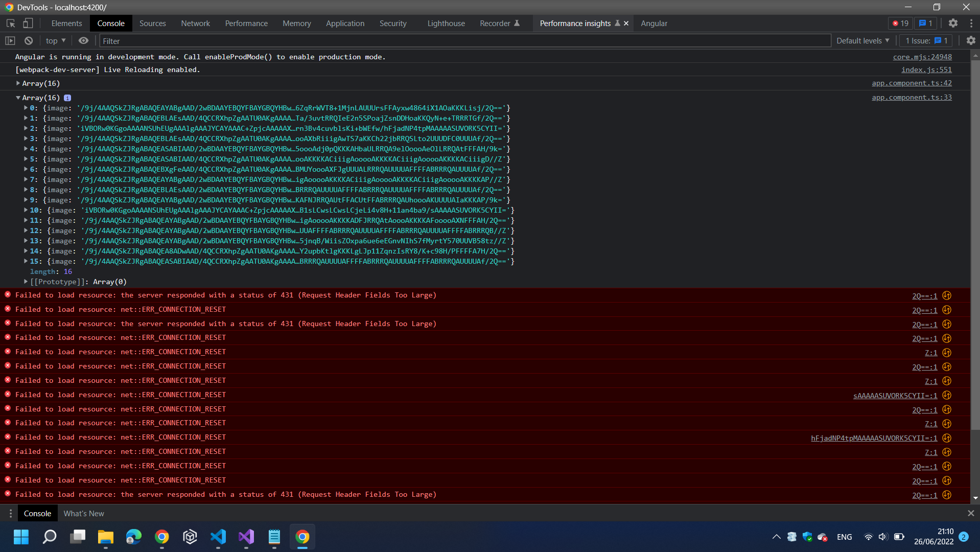Image resolution: width=980 pixels, height=552 pixels.
Task: Open core.mjs:24948 source link
Action: pos(922,57)
